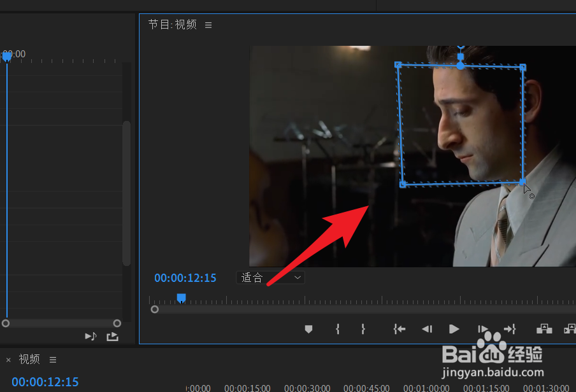
Task: Click timeline ruler at 00:00:45:00
Action: click(x=366, y=388)
